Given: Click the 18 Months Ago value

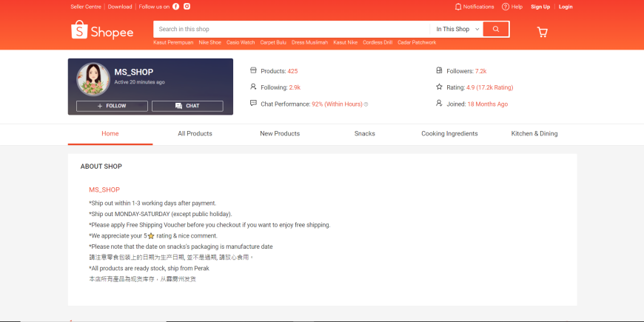Looking at the screenshot, I should (488, 104).
